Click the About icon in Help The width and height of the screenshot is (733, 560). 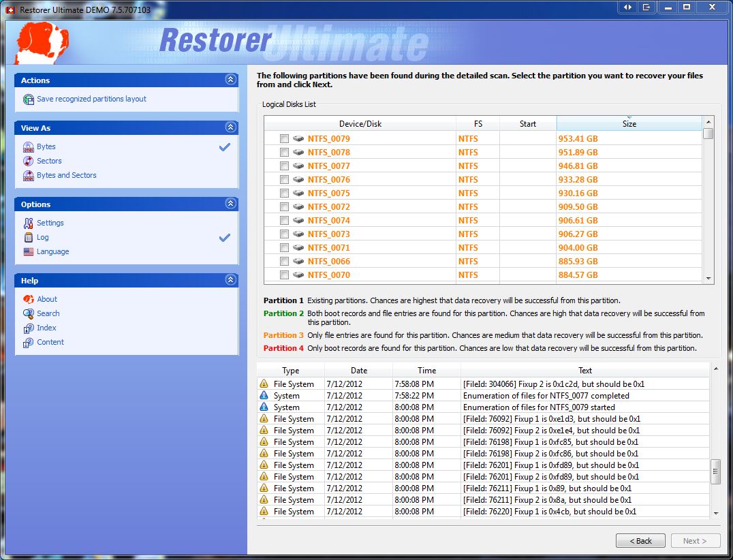pyautogui.click(x=29, y=299)
